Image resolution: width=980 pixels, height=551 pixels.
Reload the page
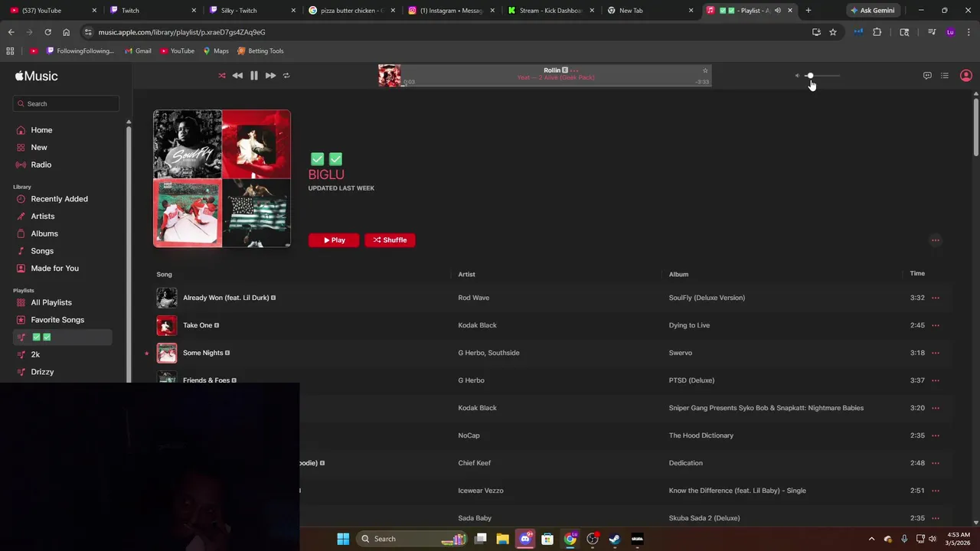(47, 32)
